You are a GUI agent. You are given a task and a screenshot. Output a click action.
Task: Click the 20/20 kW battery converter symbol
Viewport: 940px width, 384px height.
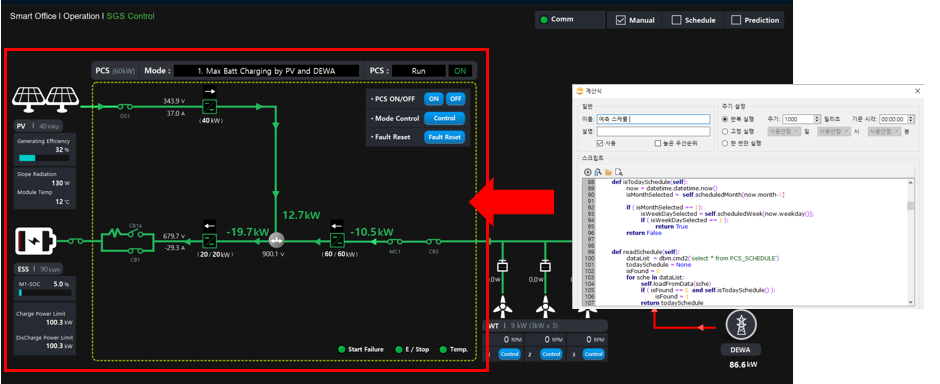(209, 241)
